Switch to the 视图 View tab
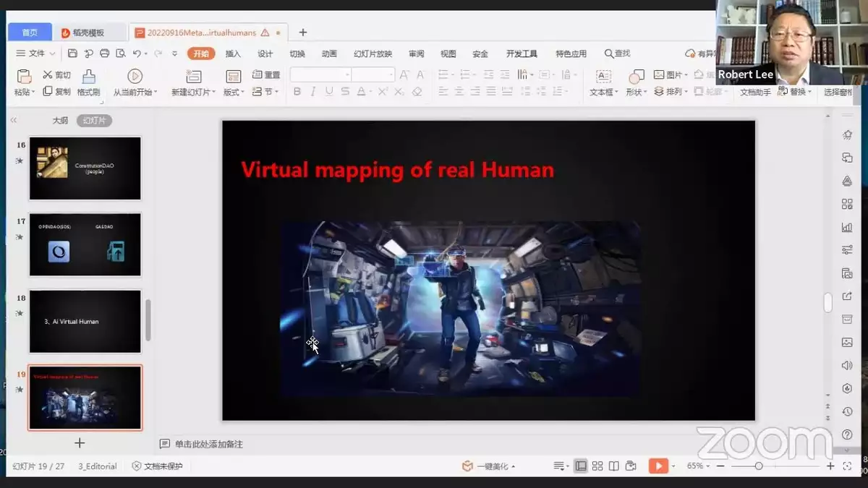 448,53
